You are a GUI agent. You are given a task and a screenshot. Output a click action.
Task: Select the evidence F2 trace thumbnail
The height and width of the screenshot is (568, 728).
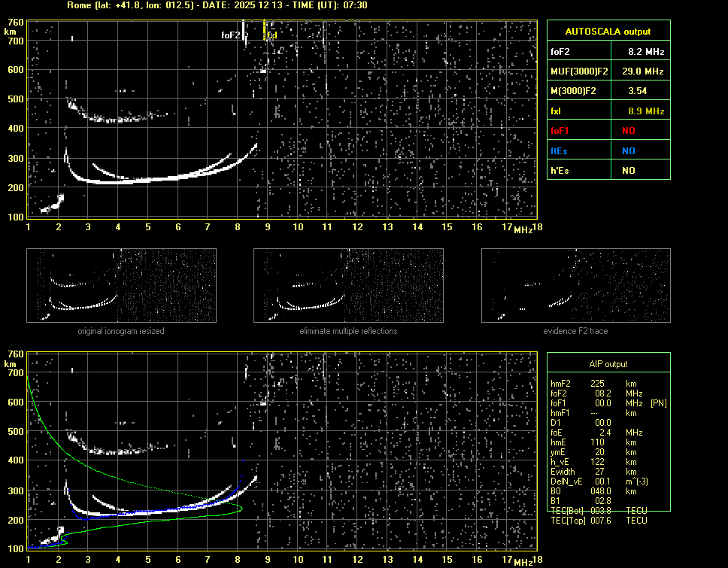coord(575,285)
